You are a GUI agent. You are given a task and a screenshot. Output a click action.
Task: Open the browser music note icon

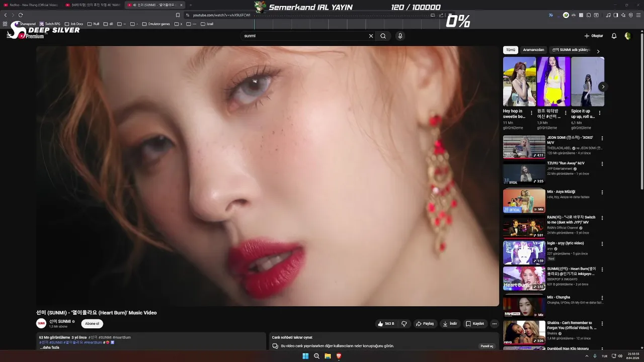click(608, 15)
